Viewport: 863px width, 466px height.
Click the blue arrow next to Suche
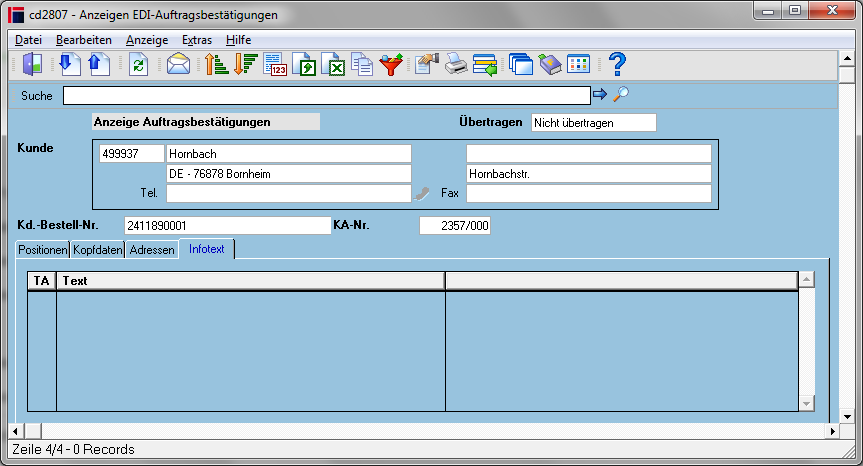click(x=600, y=94)
